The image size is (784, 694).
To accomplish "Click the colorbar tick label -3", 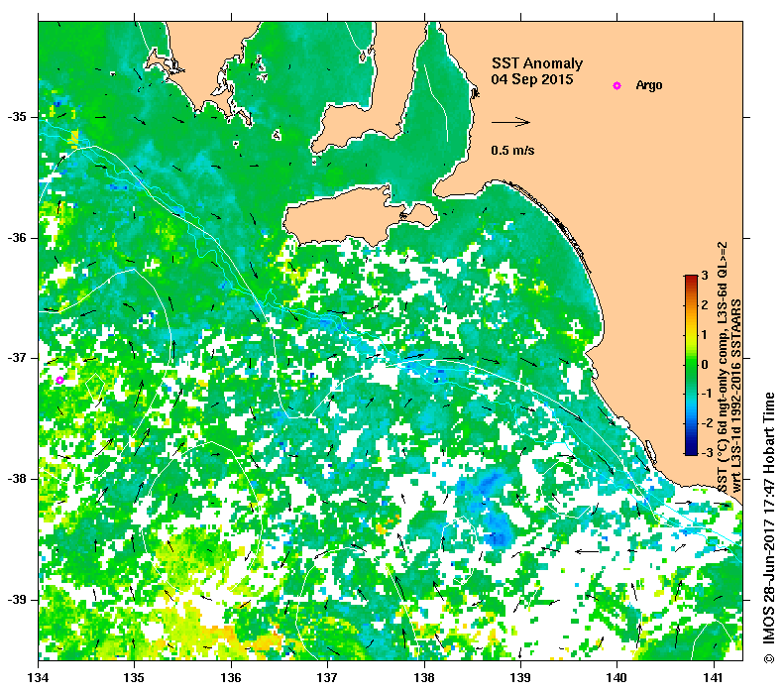I will [706, 452].
